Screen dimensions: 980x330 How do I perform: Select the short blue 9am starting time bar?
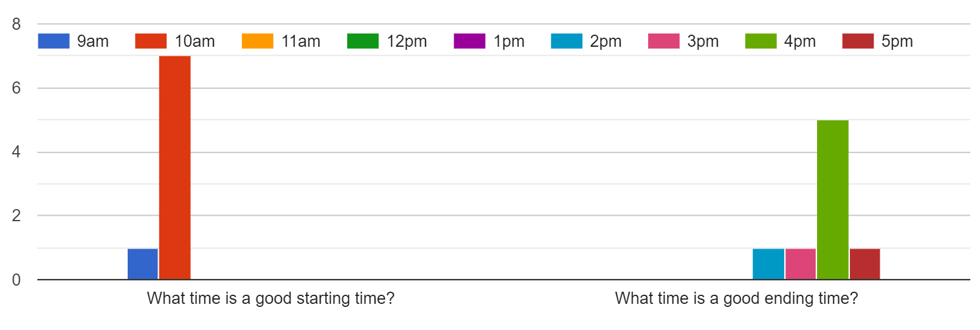tap(143, 264)
